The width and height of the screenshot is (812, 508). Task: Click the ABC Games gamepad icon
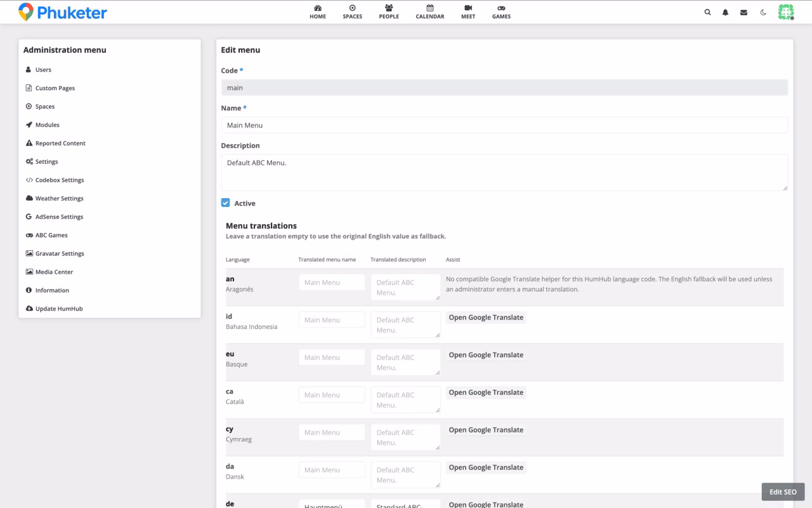point(29,236)
